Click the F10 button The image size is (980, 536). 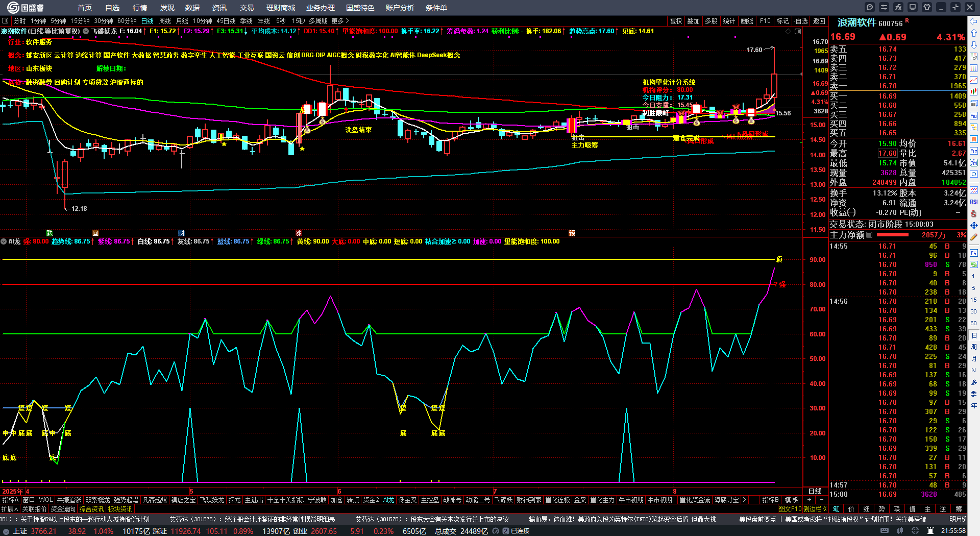pos(765,21)
